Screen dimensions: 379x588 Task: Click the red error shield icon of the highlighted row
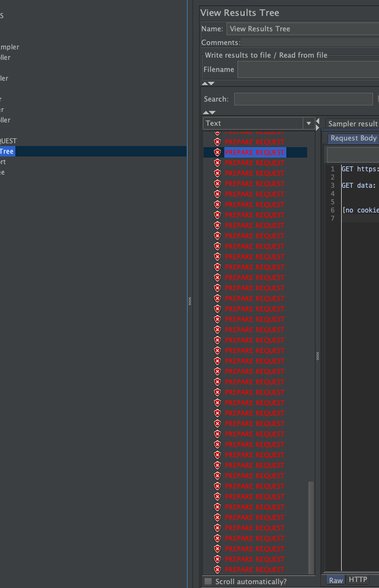[x=217, y=152]
